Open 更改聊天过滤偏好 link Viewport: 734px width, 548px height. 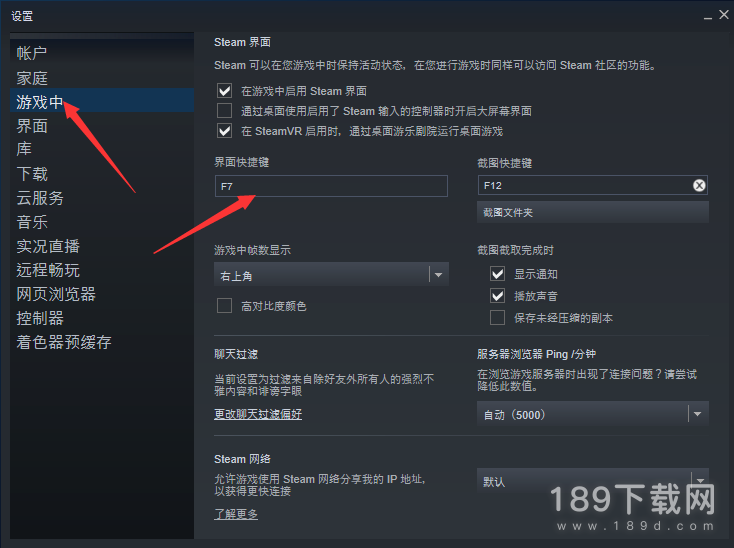[x=258, y=414]
